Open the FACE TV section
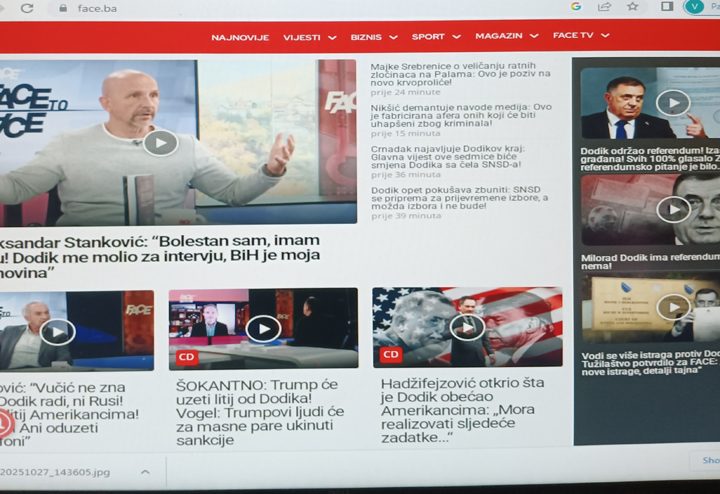Image resolution: width=720 pixels, height=494 pixels. [573, 35]
